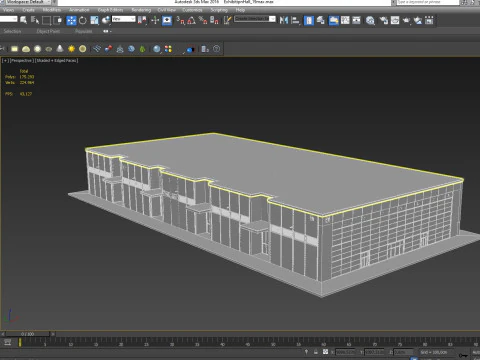Open the Create menu
Image resolution: width=480 pixels, height=360 pixels.
point(28,10)
